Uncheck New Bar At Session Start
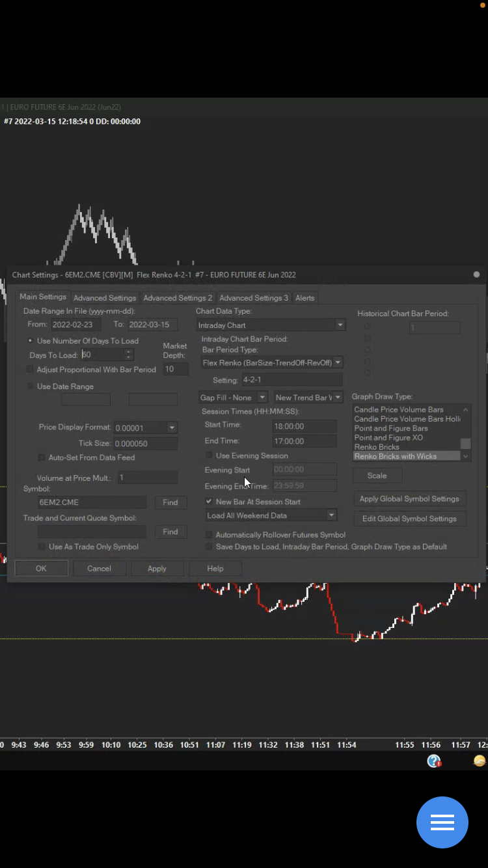 (210, 502)
